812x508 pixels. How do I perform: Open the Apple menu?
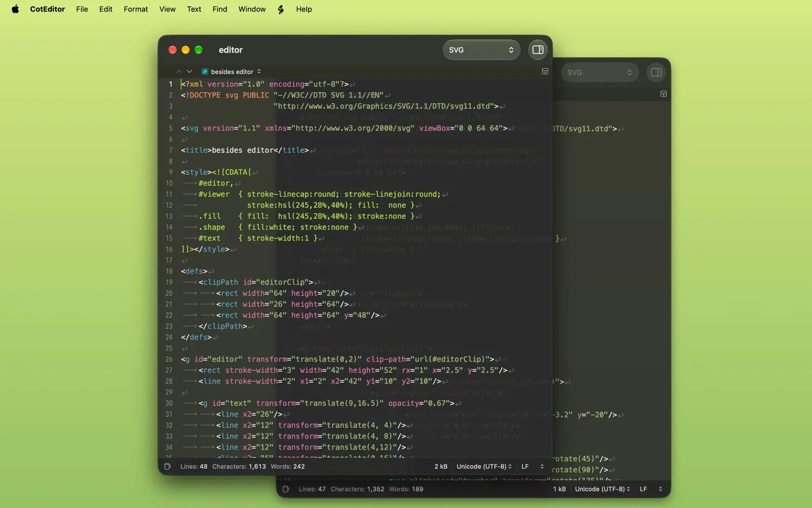point(15,9)
